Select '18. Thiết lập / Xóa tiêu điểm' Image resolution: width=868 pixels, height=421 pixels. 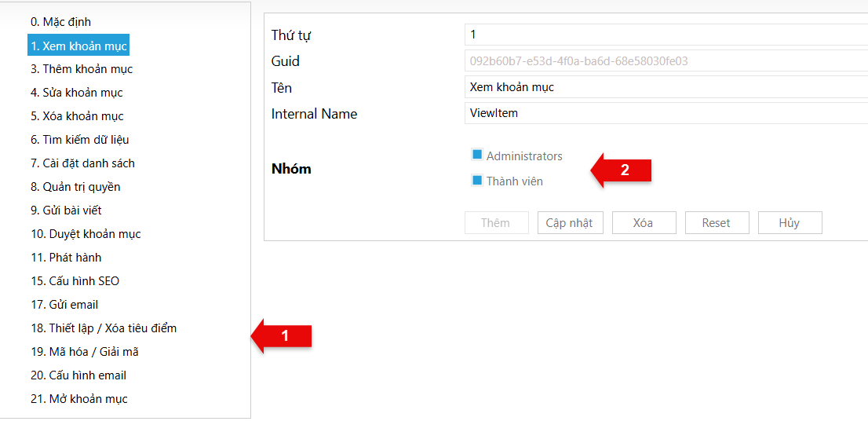(x=104, y=328)
